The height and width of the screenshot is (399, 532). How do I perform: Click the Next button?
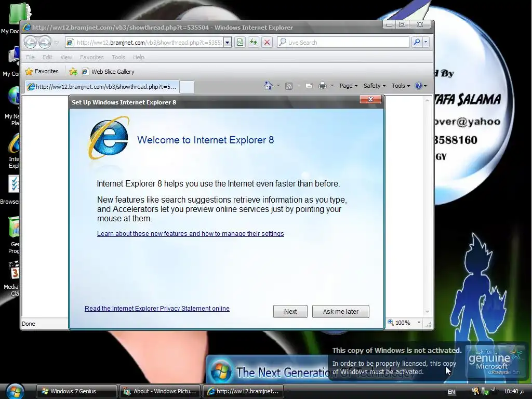coord(290,312)
